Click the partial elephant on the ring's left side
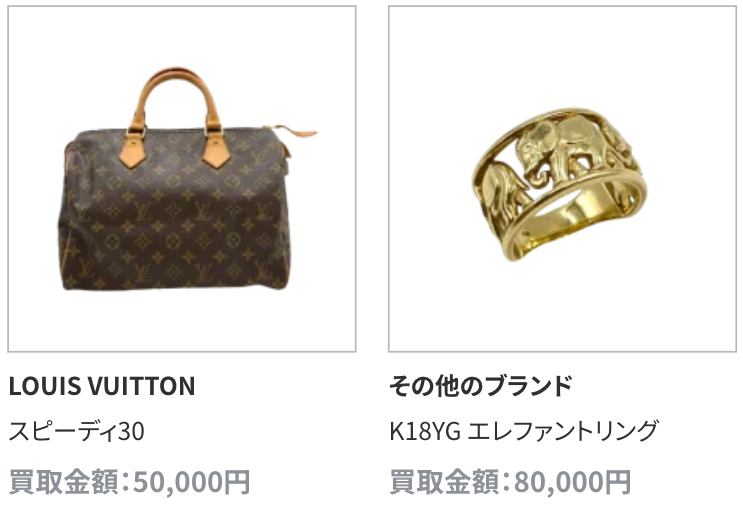 click(500, 189)
